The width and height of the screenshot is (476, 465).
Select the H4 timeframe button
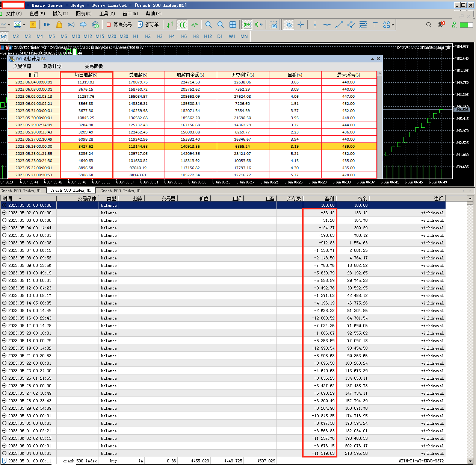pyautogui.click(x=172, y=36)
